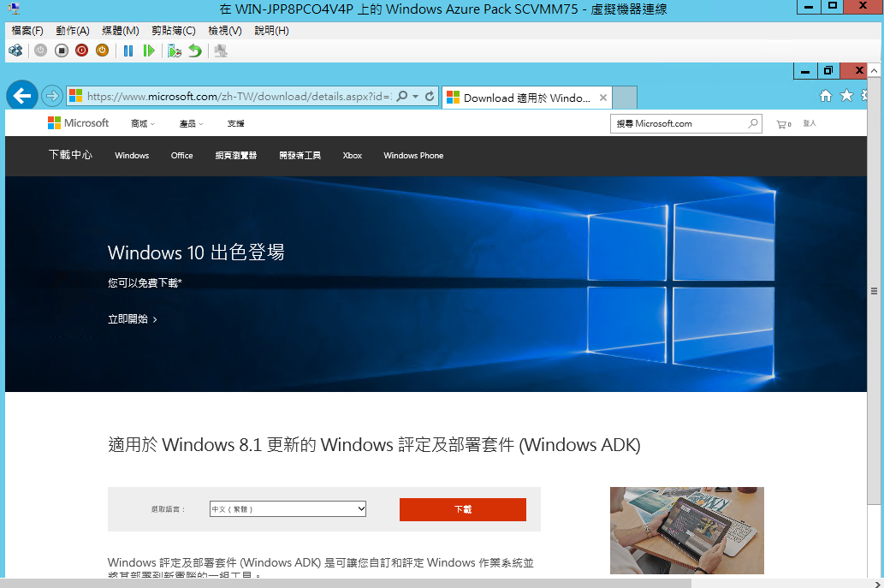884x588 pixels.
Task: Open the 檢視(V) menu
Action: [225, 31]
